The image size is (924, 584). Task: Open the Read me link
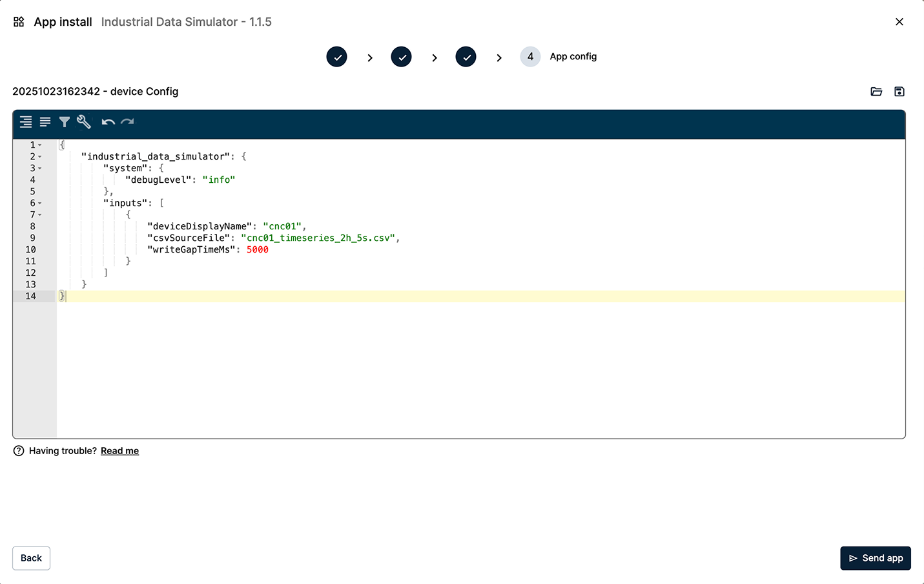click(x=119, y=451)
